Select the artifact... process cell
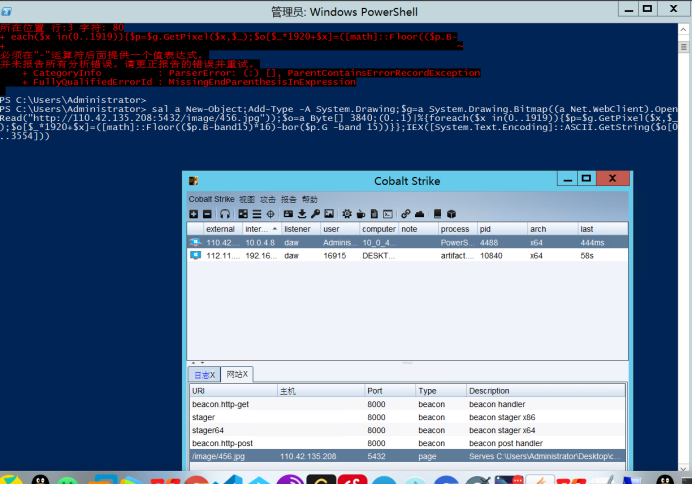This screenshot has width=692, height=484. (457, 255)
